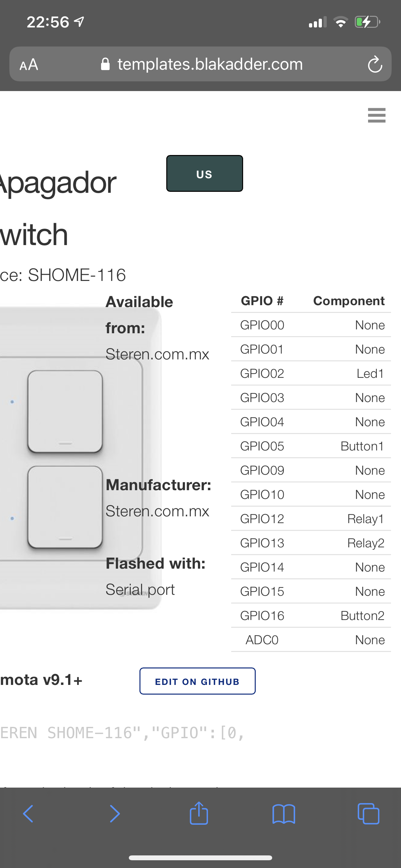401x868 pixels.
Task: Open text size options with the AA control
Action: point(28,64)
